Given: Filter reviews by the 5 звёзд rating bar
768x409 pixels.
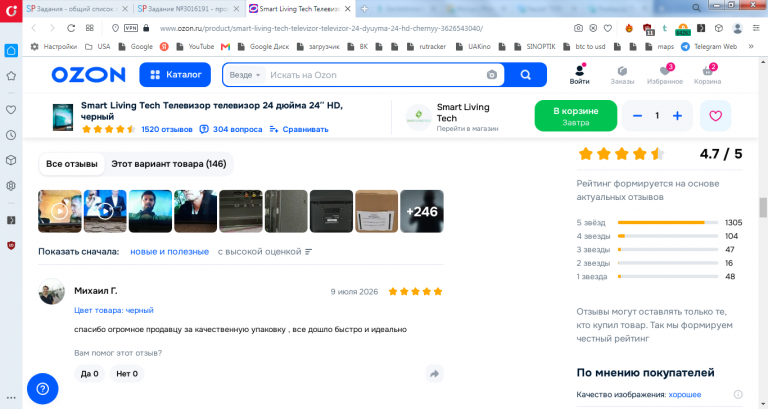Looking at the screenshot, I should (x=659, y=222).
